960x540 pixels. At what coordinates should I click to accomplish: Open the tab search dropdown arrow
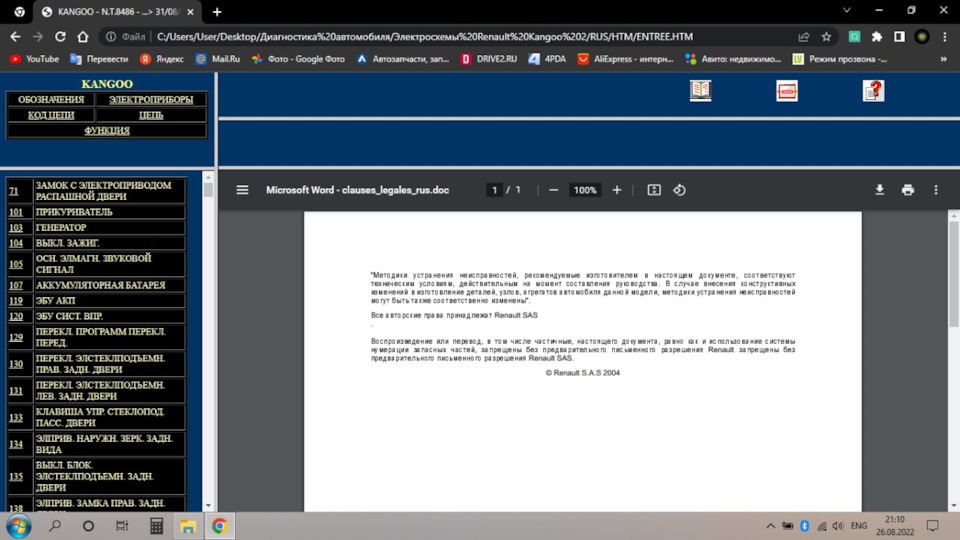click(x=847, y=10)
